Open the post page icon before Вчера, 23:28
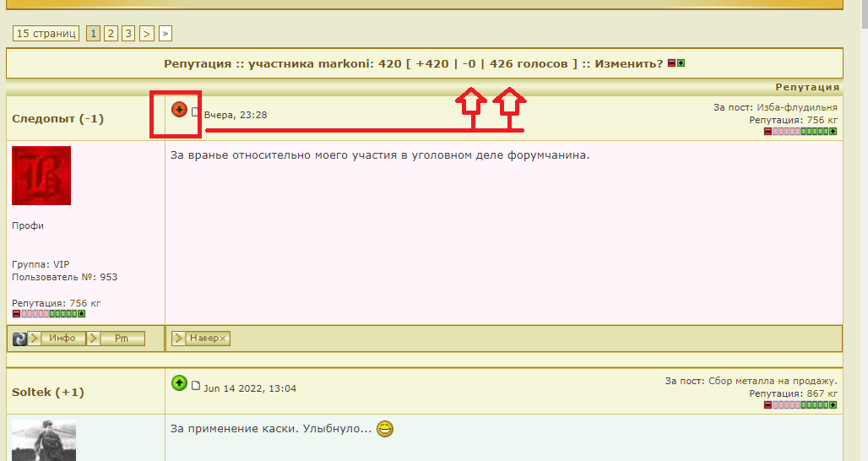Viewport: 868px width, 461px height. click(x=195, y=112)
